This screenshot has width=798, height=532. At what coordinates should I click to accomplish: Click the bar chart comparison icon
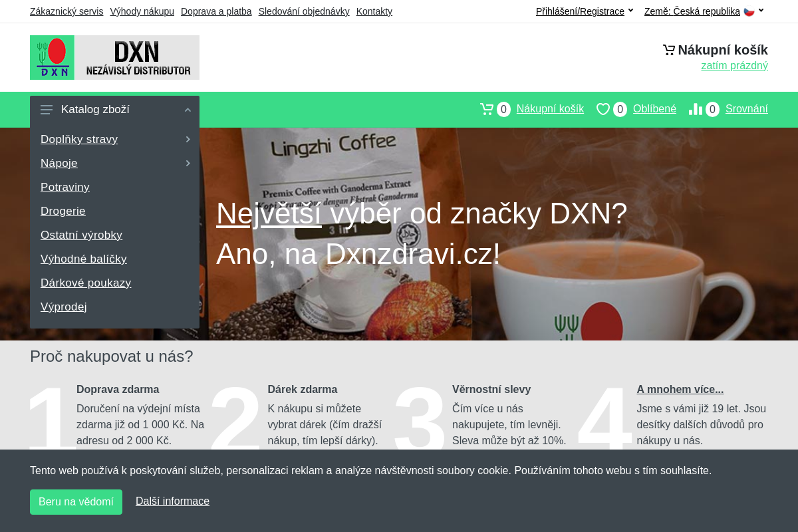tap(696, 109)
